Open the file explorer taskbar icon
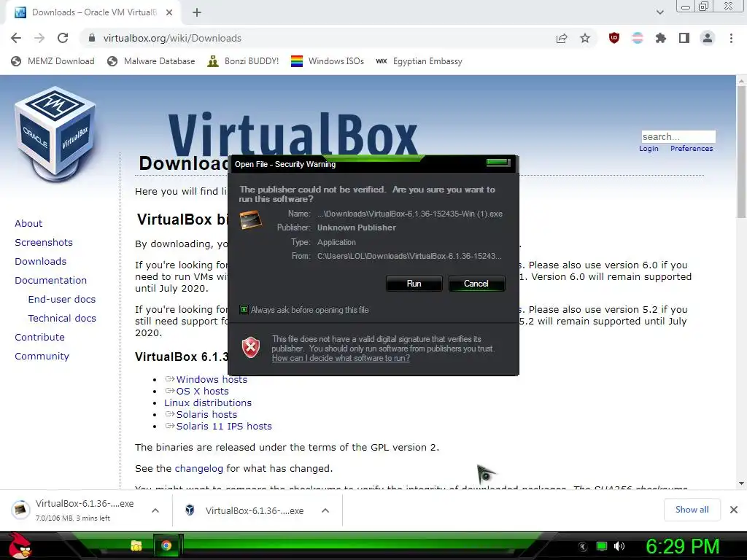This screenshot has height=560, width=747. tap(136, 545)
